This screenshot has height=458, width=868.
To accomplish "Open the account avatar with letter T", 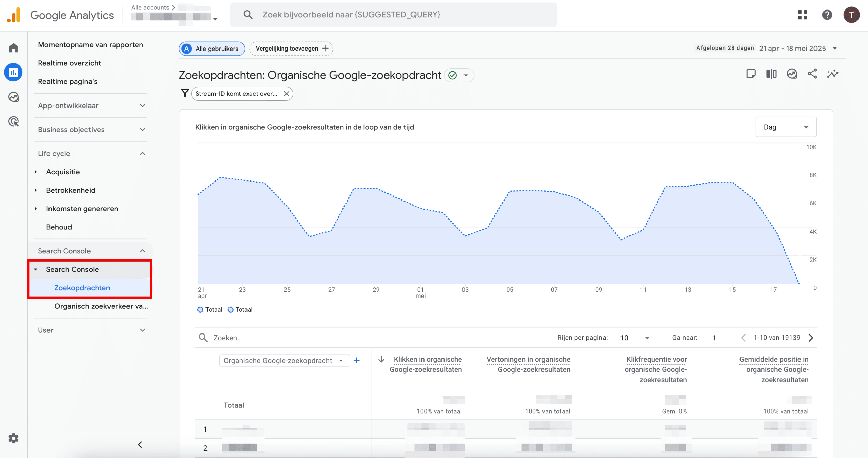I will pos(851,15).
